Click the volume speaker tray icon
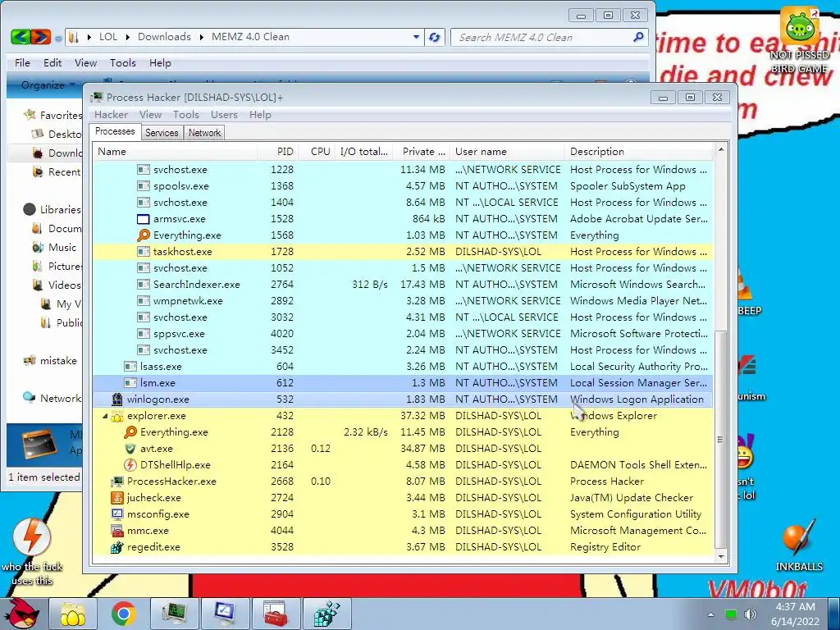 (751, 614)
